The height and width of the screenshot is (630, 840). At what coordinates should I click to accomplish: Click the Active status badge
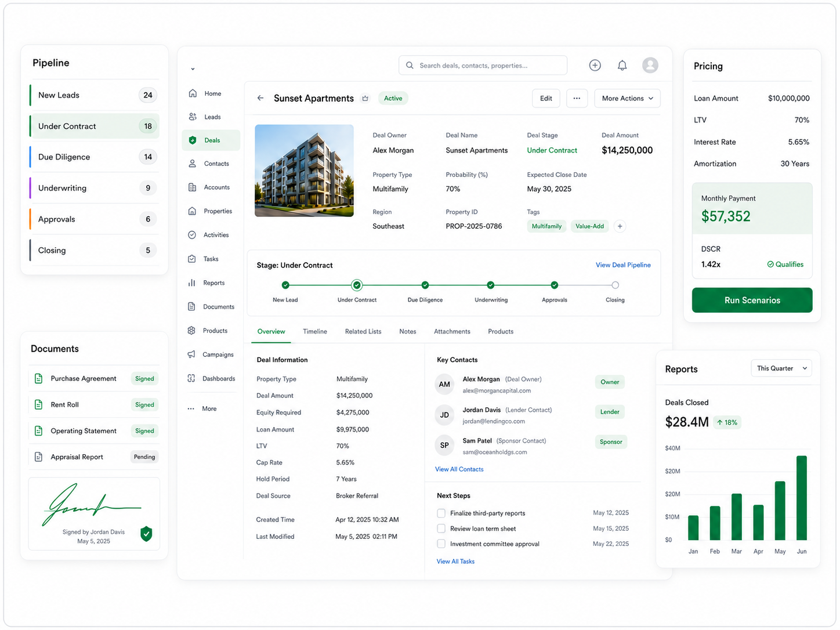point(393,98)
